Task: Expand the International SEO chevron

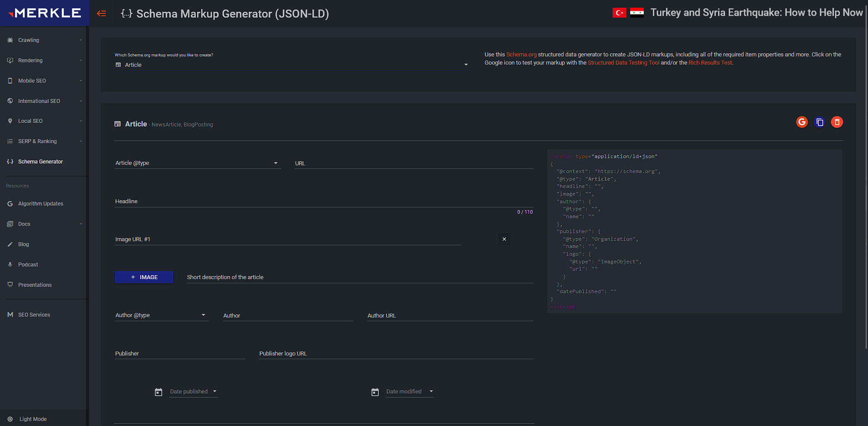Action: click(81, 101)
